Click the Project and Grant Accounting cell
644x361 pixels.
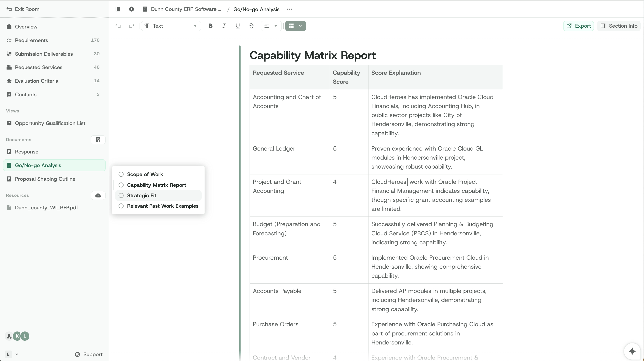pos(290,196)
